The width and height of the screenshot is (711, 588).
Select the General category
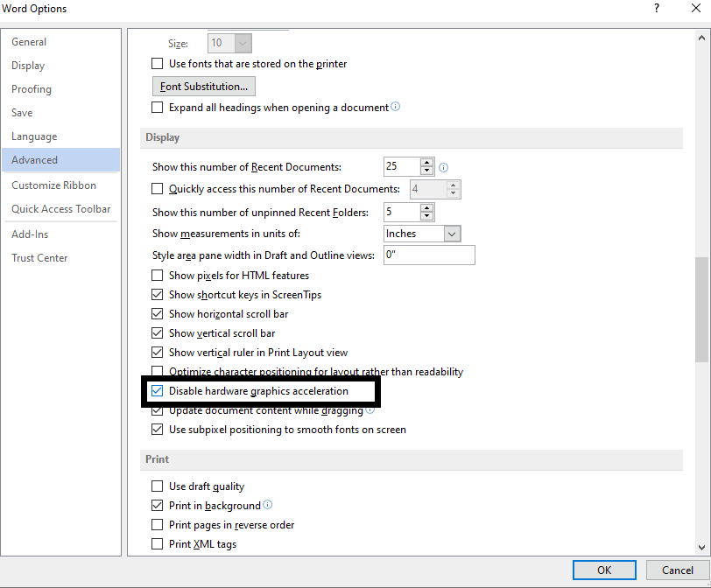(61, 42)
